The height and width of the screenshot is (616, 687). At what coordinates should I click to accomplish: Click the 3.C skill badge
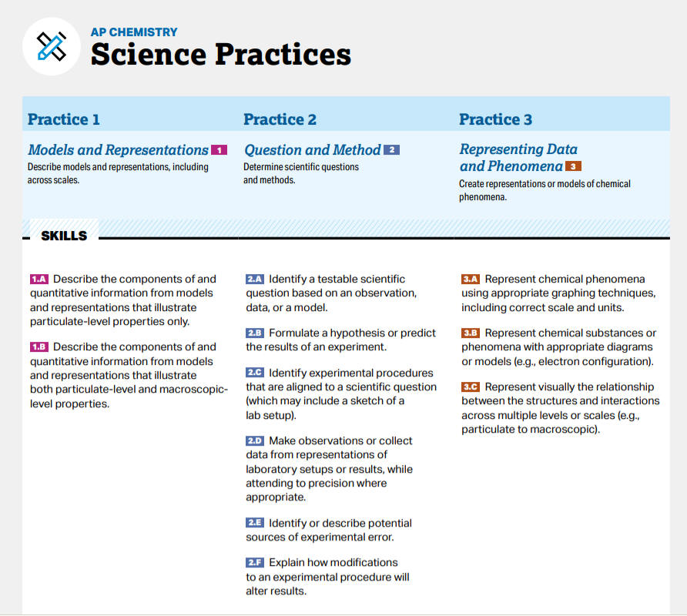pos(471,387)
